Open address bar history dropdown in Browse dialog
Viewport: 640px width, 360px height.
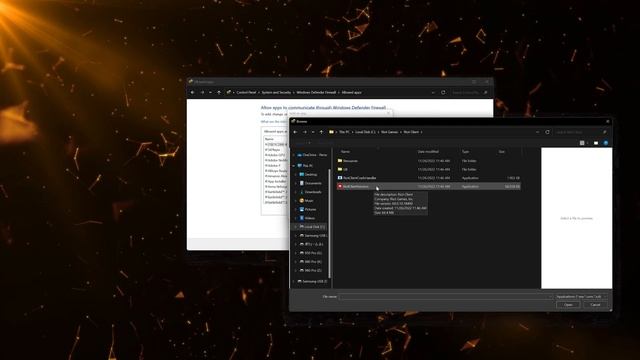538,132
